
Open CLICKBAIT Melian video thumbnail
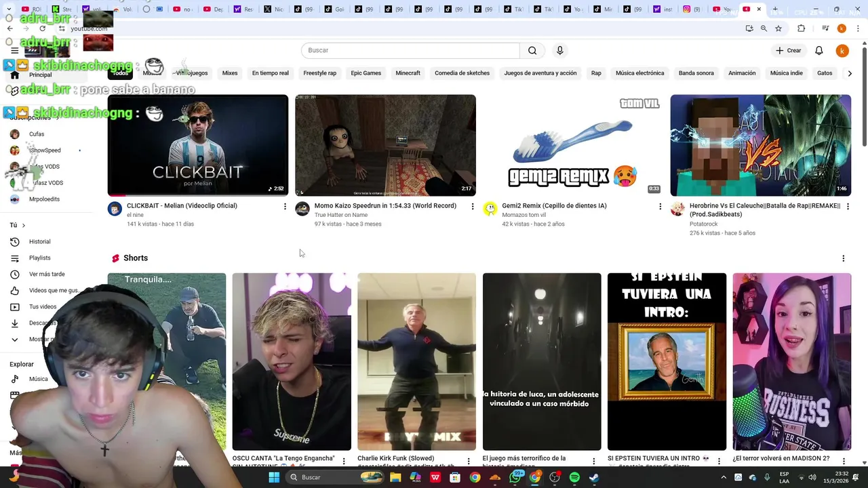click(x=198, y=145)
